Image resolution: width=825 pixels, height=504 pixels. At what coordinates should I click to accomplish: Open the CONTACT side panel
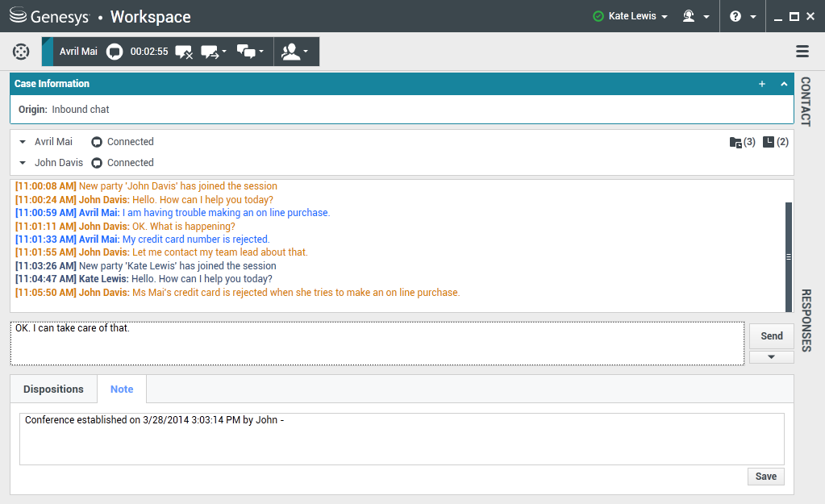(x=805, y=102)
